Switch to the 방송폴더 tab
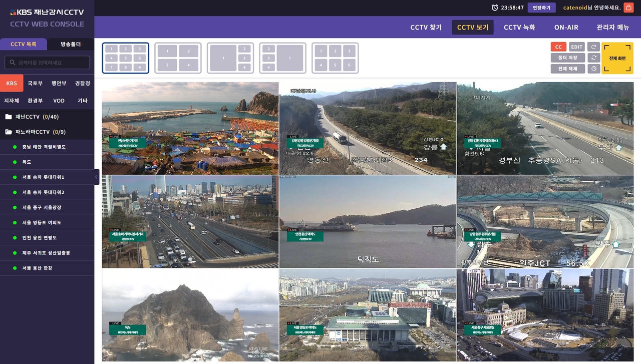 tap(71, 44)
